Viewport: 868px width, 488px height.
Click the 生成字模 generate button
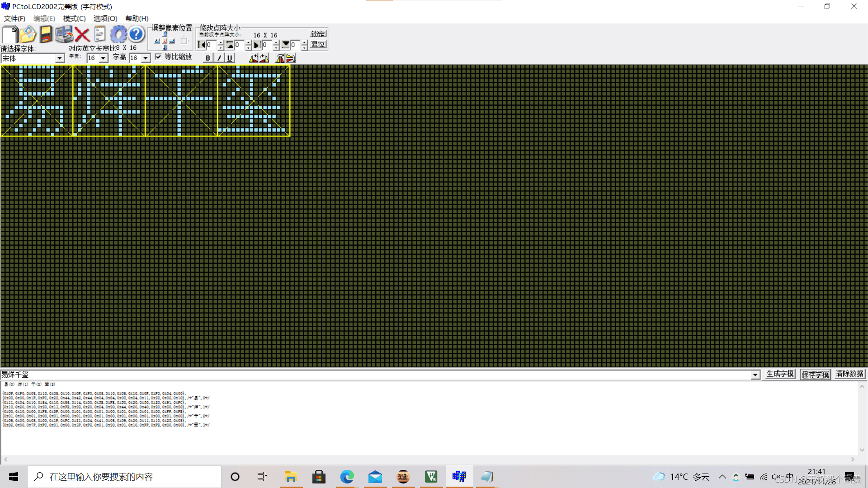click(x=780, y=374)
